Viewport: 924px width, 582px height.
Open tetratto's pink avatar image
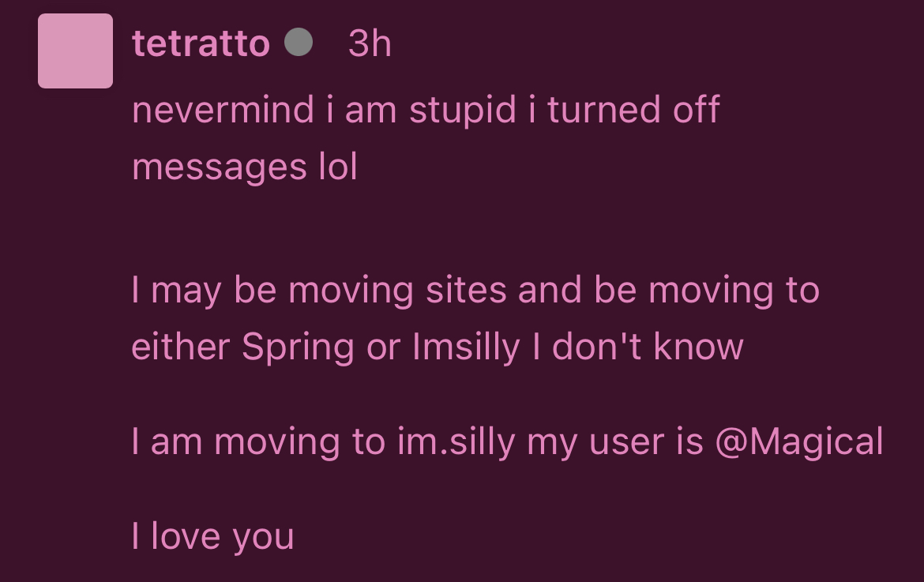pyautogui.click(x=76, y=51)
